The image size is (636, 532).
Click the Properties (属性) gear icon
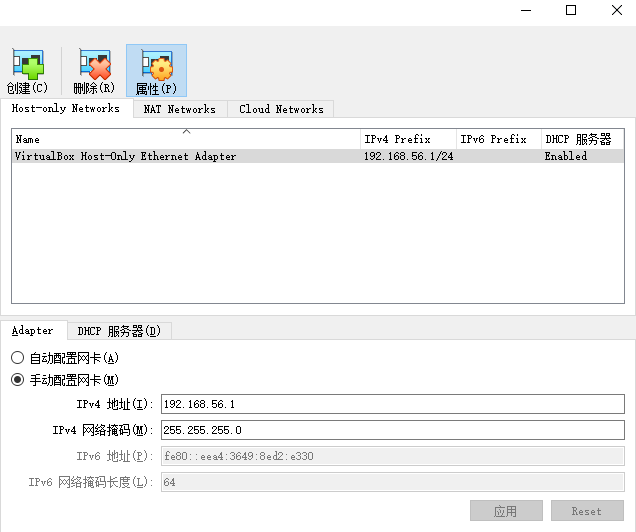click(x=156, y=66)
